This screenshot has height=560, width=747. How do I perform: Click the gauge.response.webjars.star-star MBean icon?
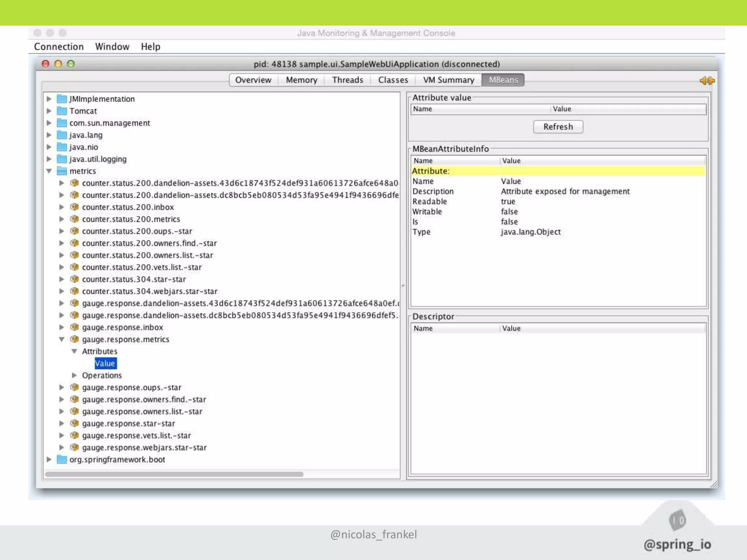point(74,447)
